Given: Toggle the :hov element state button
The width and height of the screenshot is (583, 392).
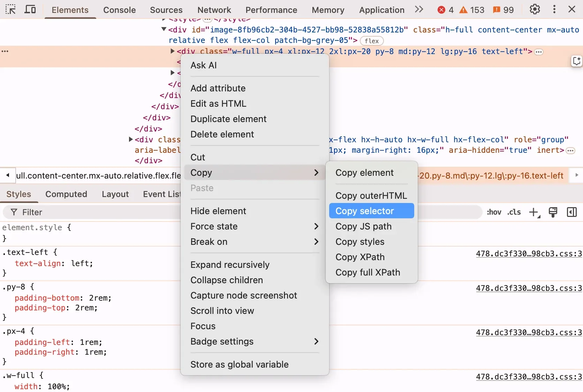Looking at the screenshot, I should click(x=494, y=212).
